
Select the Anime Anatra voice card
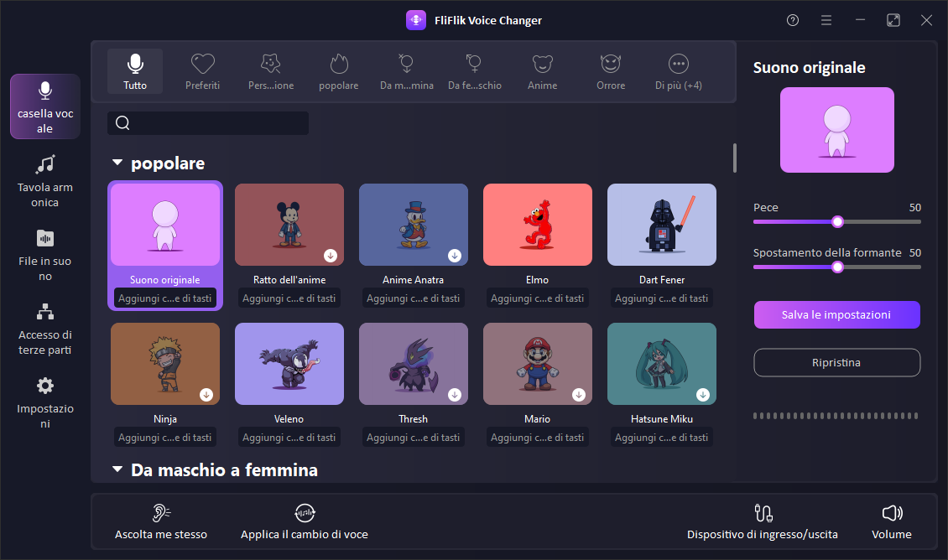[x=414, y=225]
